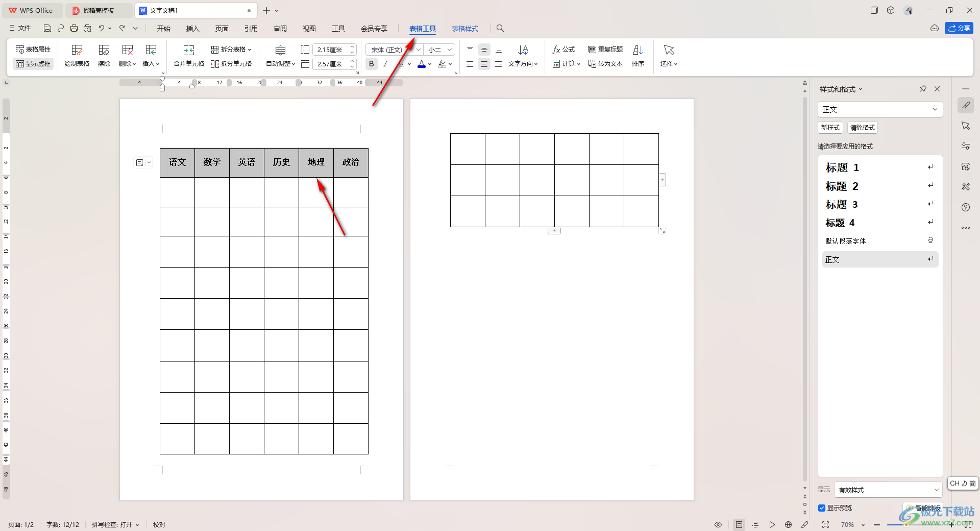Insert a formula with 公式

[563, 49]
